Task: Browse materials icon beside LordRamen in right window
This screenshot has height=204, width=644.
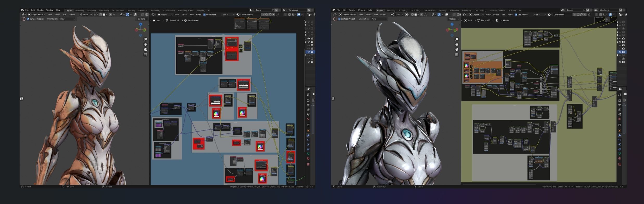Action: click(x=549, y=15)
